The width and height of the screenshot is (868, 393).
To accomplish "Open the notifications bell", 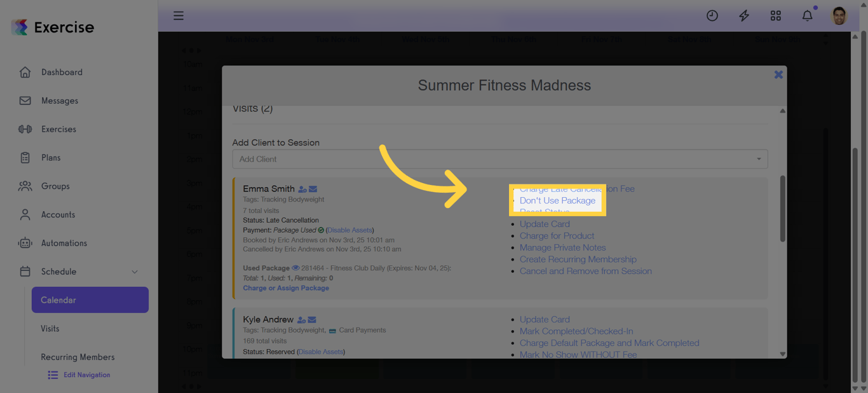I will (808, 16).
